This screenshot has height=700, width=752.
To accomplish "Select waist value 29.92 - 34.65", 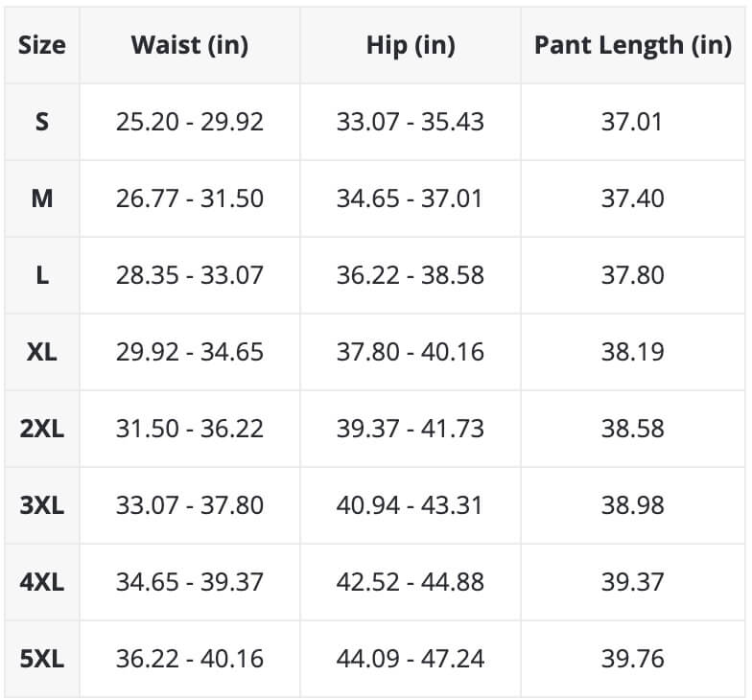I will [x=190, y=352].
